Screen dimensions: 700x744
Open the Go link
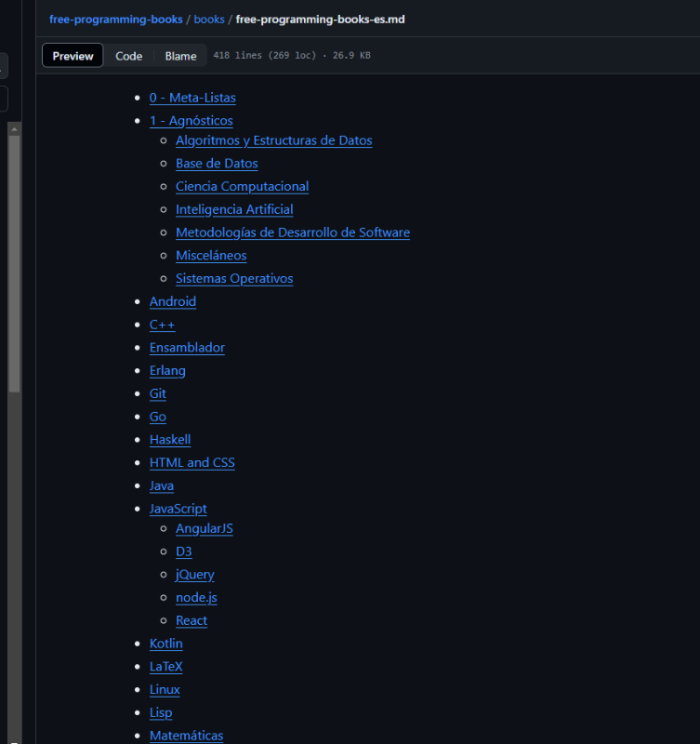(157, 417)
